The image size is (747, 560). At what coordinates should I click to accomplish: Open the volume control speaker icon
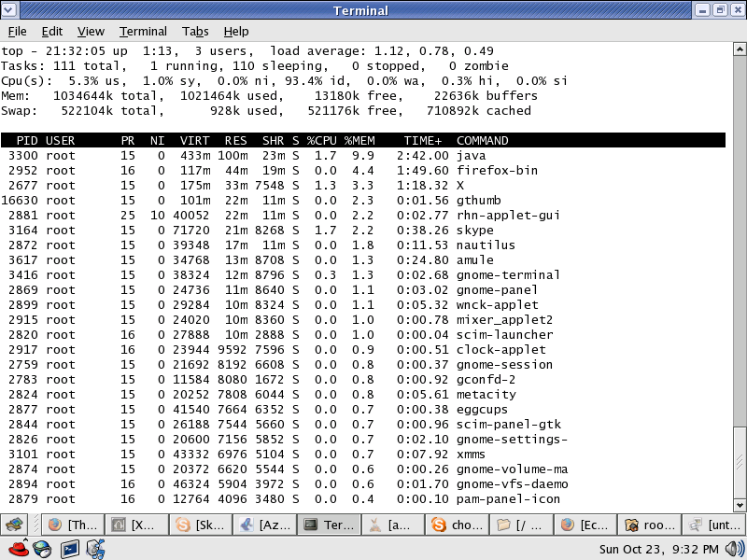tap(734, 549)
